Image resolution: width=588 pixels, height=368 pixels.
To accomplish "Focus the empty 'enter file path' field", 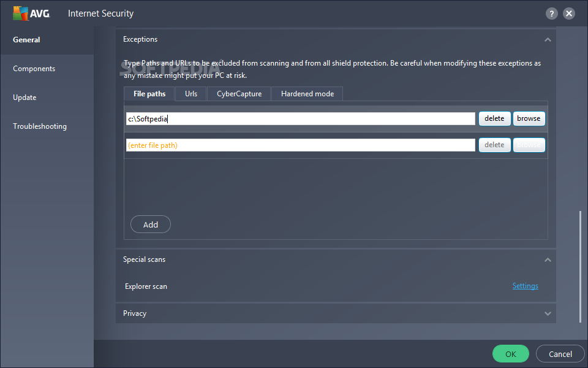I will tap(300, 145).
